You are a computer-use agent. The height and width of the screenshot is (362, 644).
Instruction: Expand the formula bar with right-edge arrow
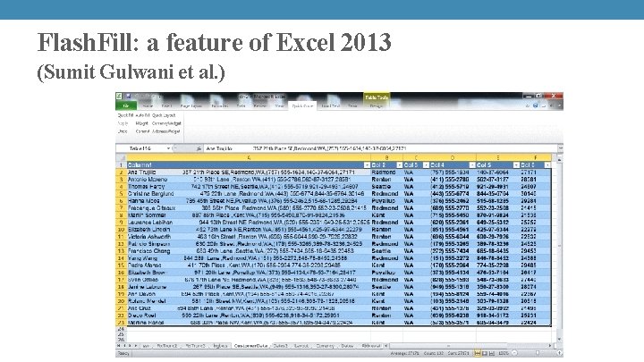560,148
